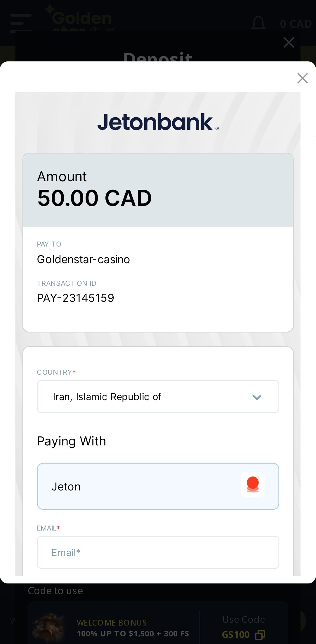The height and width of the screenshot is (644, 316).
Task: Click the PAY-23145159 transaction ID
Action: [75, 298]
